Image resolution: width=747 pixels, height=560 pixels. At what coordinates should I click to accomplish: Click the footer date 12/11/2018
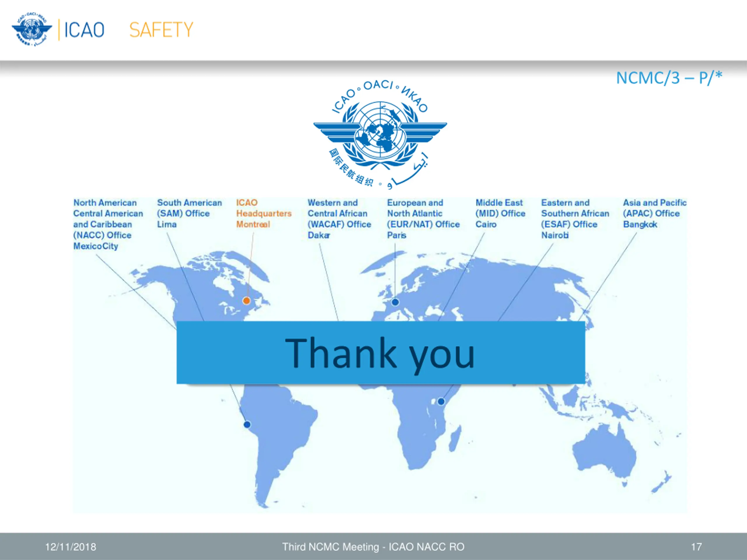point(71,547)
